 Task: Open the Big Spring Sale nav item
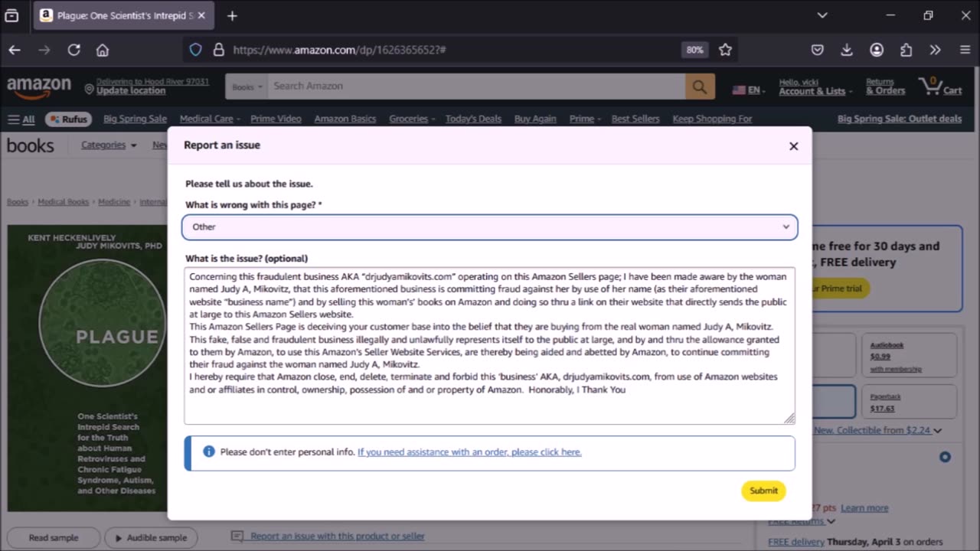click(x=135, y=119)
